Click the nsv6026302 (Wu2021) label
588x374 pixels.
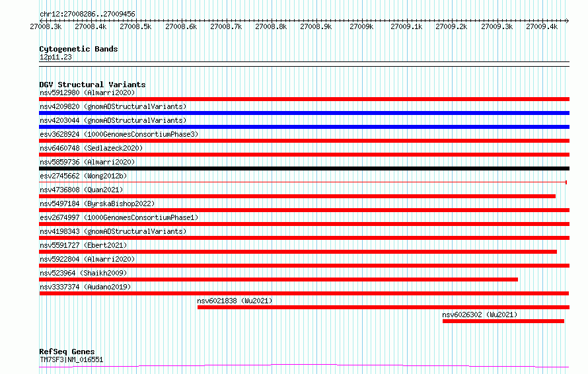[x=480, y=315]
